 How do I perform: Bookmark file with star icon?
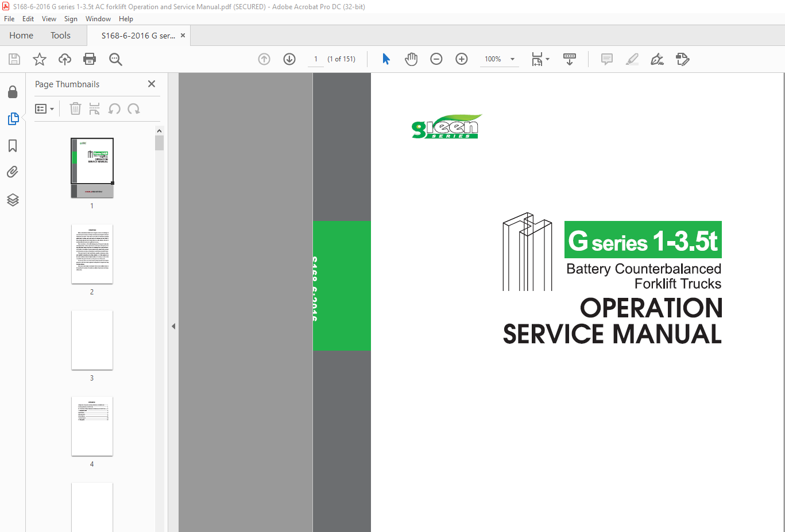point(40,59)
